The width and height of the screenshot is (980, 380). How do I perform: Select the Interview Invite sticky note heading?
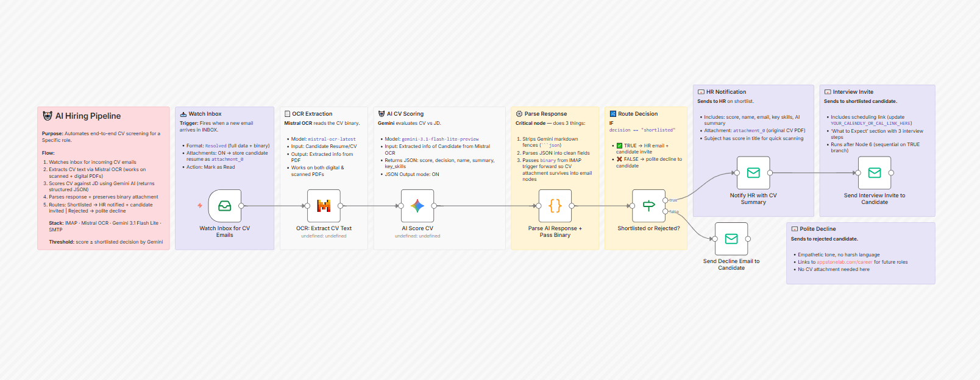pos(853,92)
